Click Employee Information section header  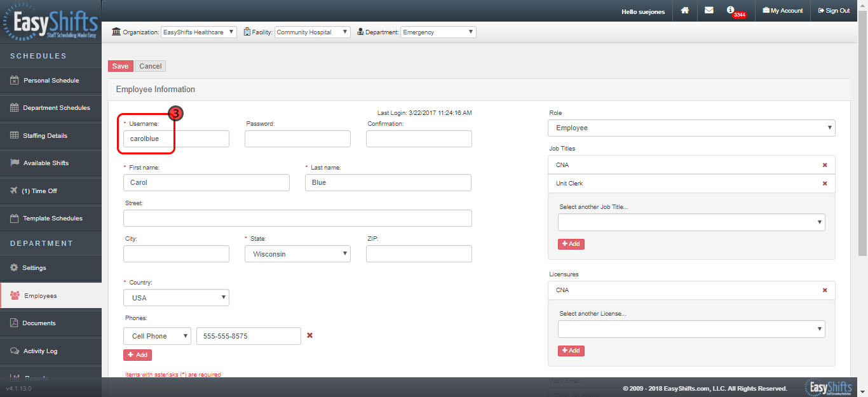(x=156, y=90)
